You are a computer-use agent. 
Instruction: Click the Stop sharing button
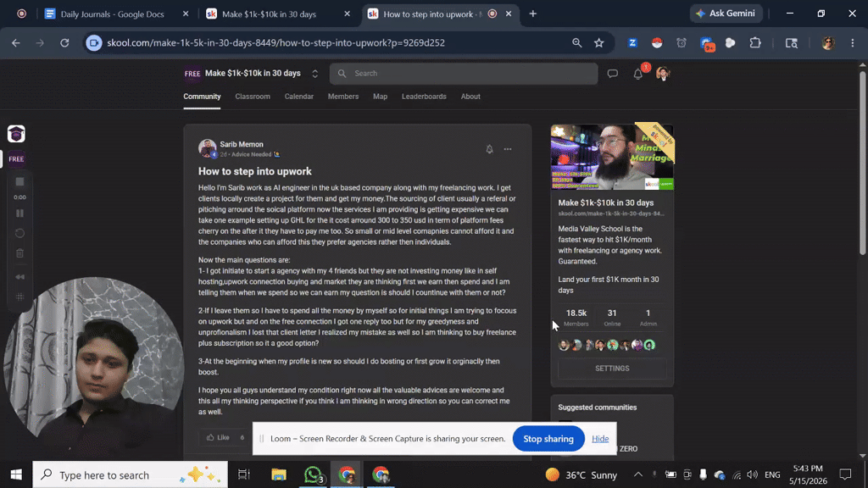(x=548, y=439)
